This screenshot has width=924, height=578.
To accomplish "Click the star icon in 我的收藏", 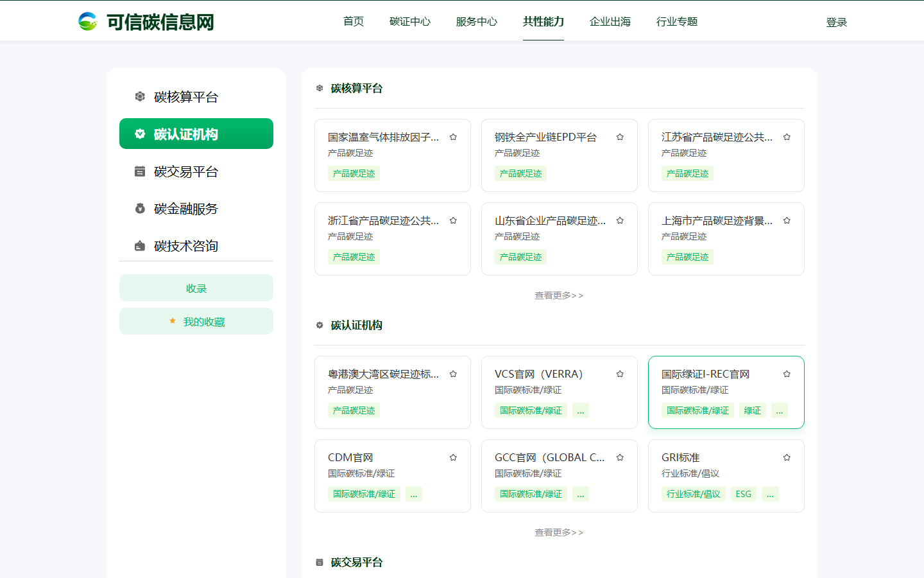I will pos(173,321).
